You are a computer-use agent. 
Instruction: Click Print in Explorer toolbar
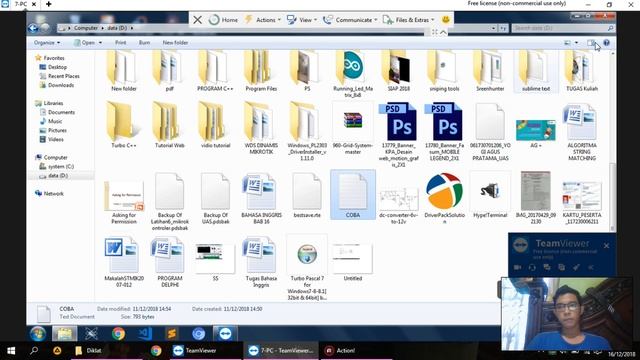[120, 42]
